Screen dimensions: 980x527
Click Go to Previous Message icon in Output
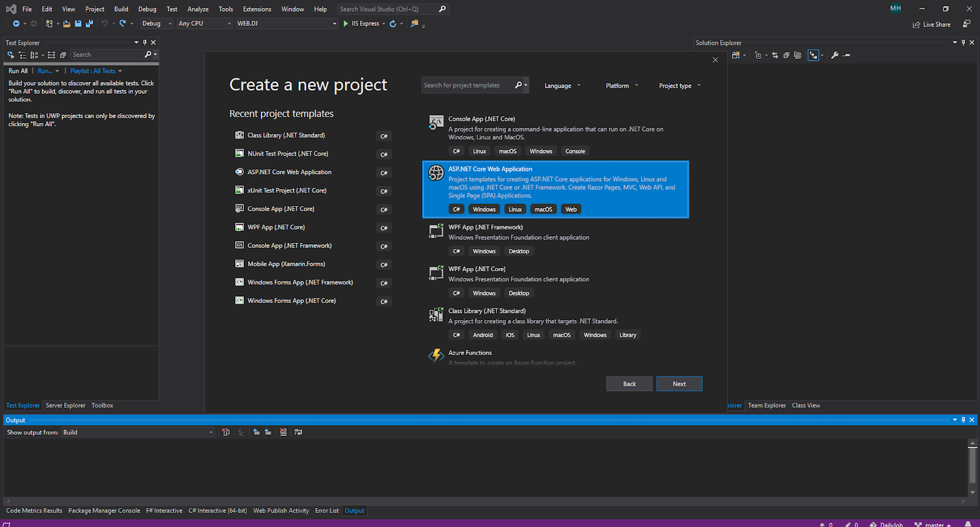[257, 432]
